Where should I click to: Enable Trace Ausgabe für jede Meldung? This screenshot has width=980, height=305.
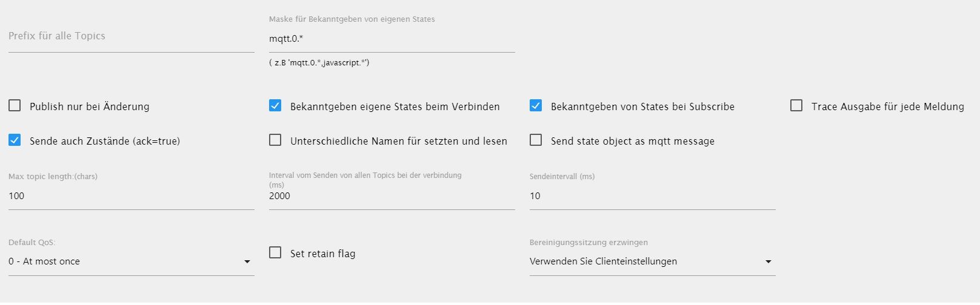click(796, 106)
